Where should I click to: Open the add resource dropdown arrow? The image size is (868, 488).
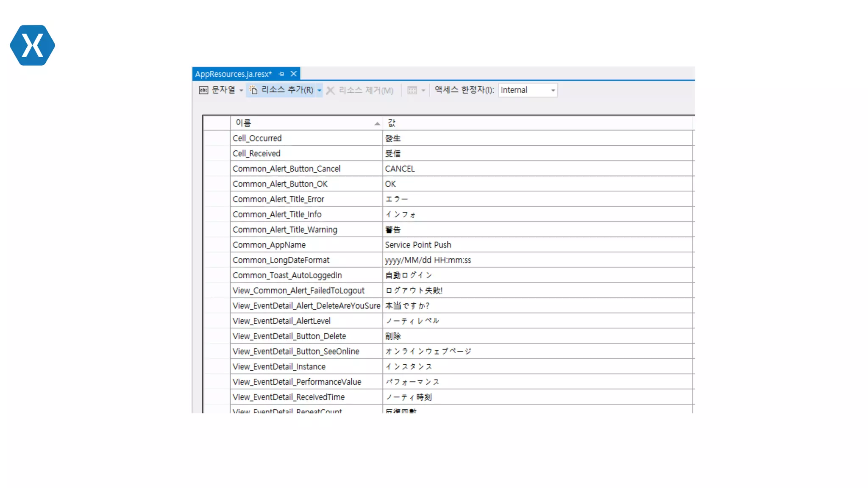(x=319, y=91)
